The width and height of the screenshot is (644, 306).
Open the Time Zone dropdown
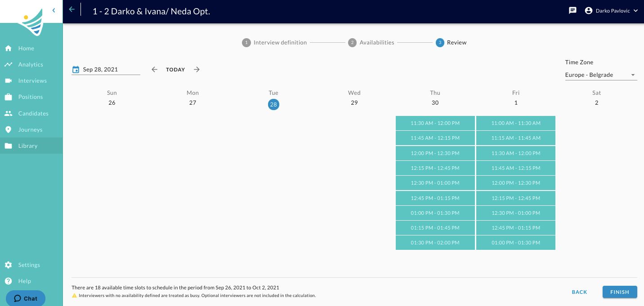coord(601,75)
